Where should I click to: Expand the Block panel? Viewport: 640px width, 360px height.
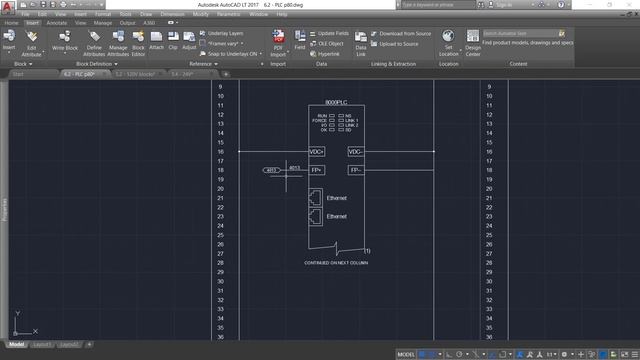(23, 64)
